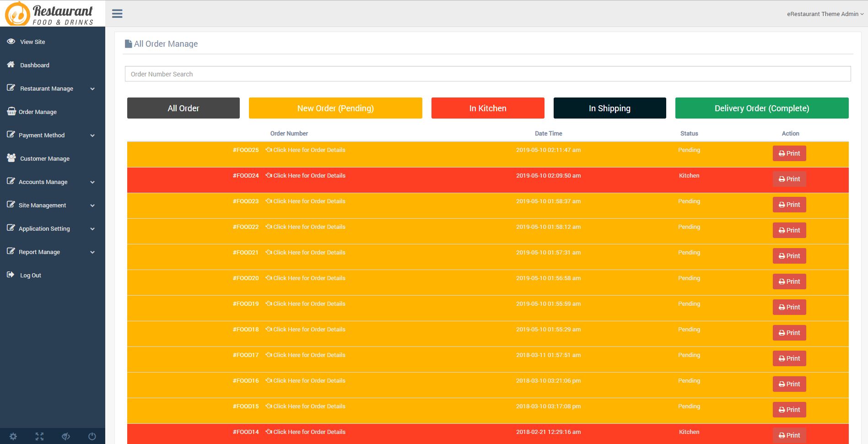This screenshot has height=444, width=868.
Task: Open the eRestaurant Theme Admin dropdown
Action: point(825,14)
